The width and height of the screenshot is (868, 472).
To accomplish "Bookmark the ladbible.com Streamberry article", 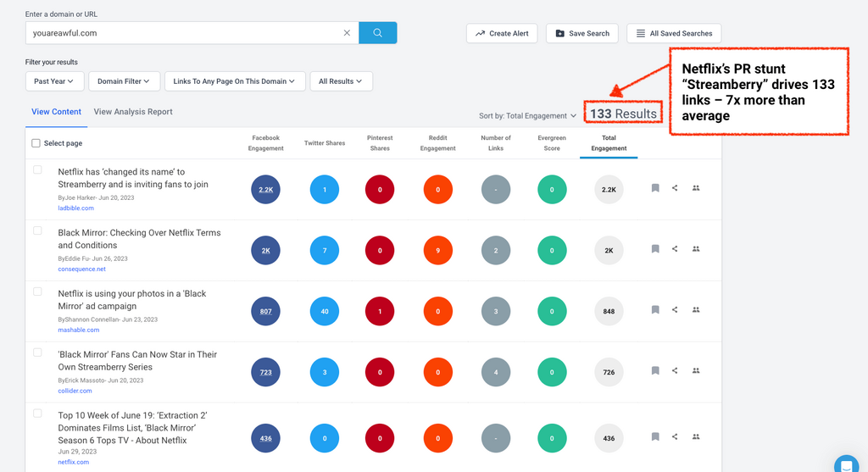I will (x=655, y=188).
